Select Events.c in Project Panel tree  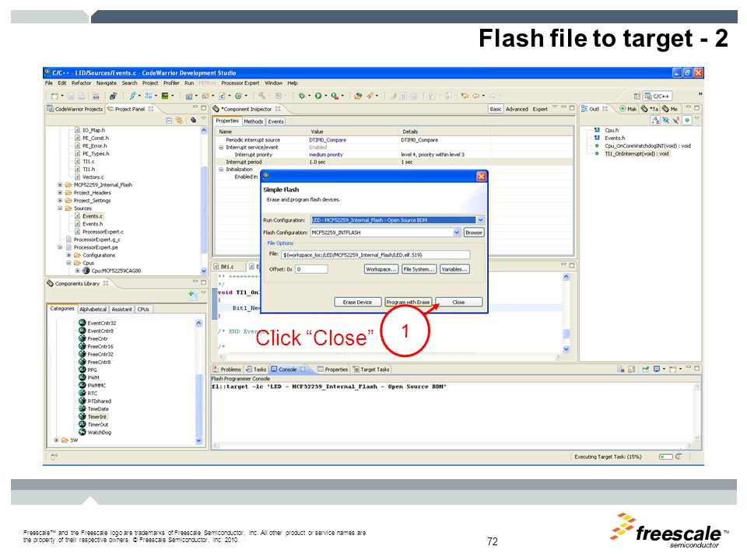[x=93, y=216]
